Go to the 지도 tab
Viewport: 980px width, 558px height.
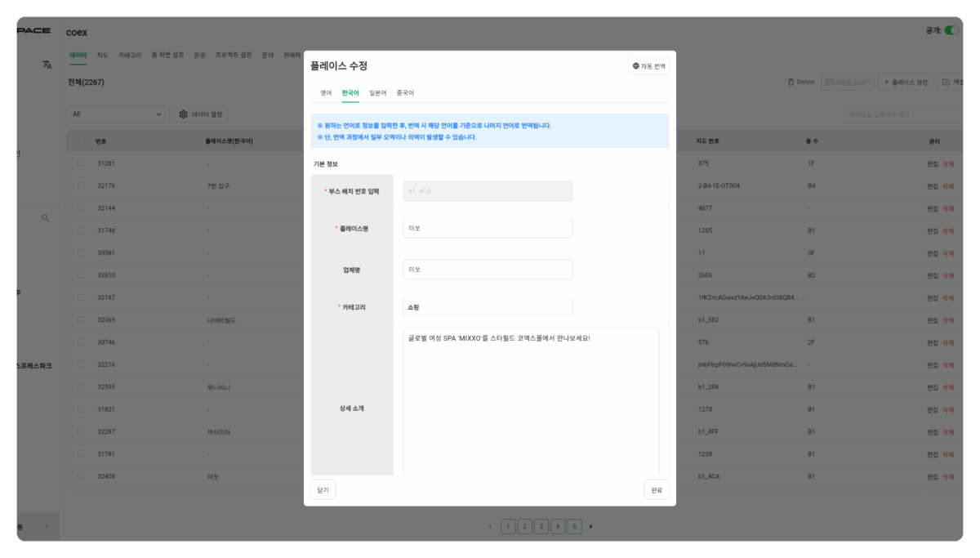tap(102, 56)
